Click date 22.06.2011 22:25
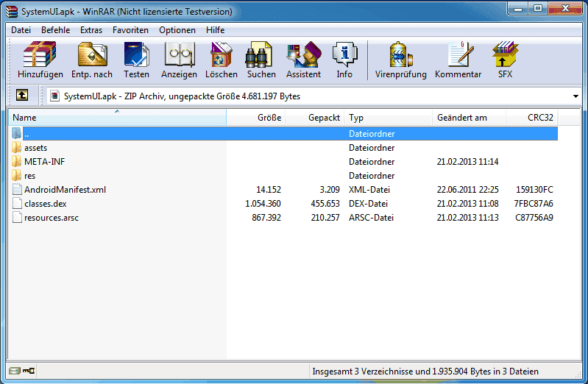The width and height of the screenshot is (588, 384). coord(467,190)
